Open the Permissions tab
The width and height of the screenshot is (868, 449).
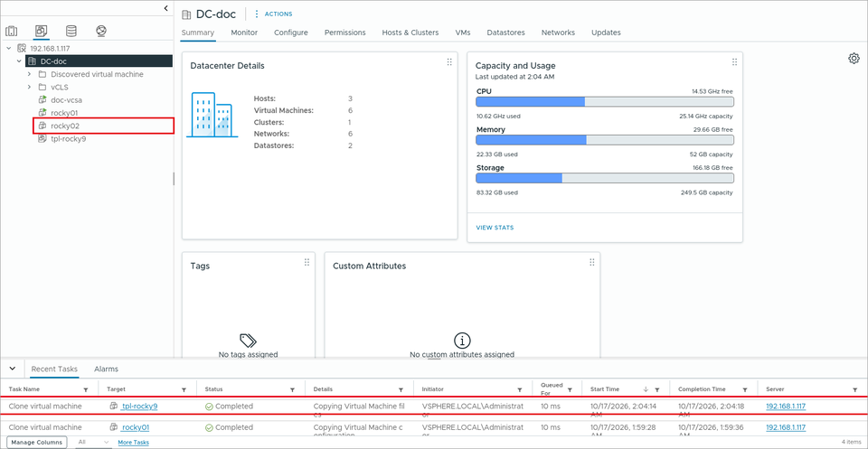344,33
